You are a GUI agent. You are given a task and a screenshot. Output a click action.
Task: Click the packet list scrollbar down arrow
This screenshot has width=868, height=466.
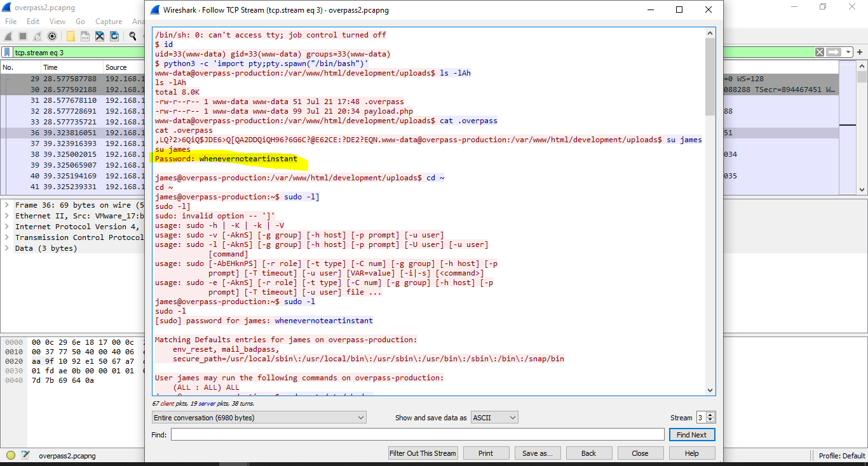tap(862, 189)
